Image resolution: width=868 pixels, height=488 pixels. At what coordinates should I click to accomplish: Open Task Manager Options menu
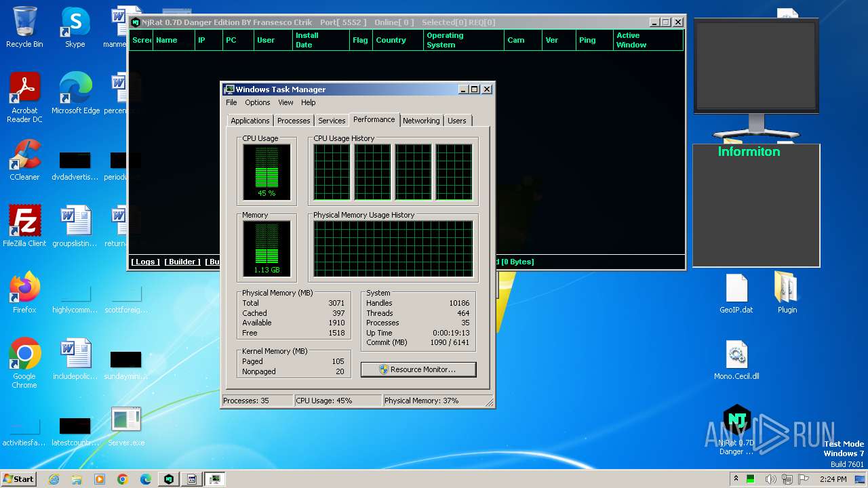tap(257, 102)
